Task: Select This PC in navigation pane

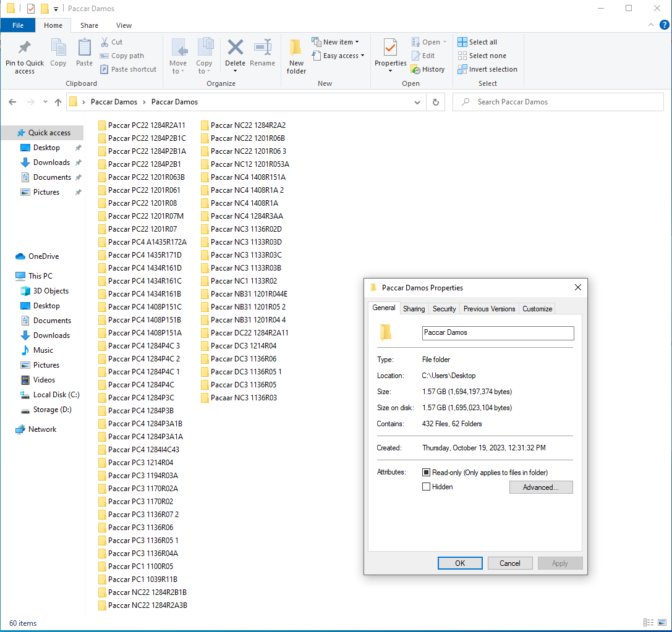Action: [34, 276]
